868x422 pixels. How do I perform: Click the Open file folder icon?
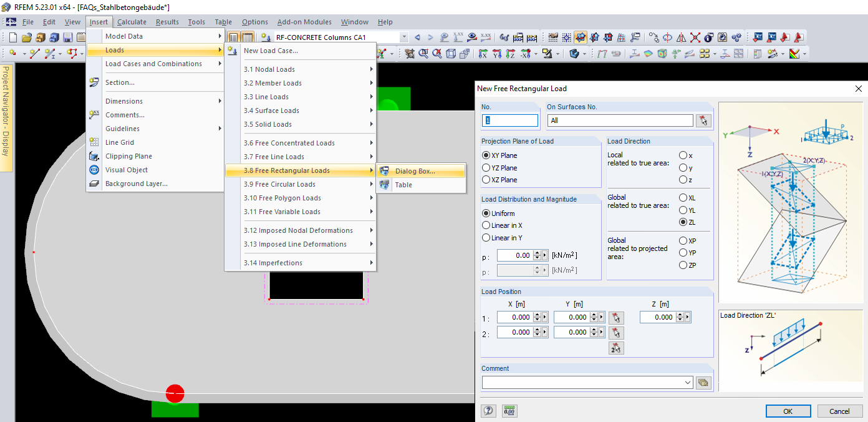coord(27,37)
